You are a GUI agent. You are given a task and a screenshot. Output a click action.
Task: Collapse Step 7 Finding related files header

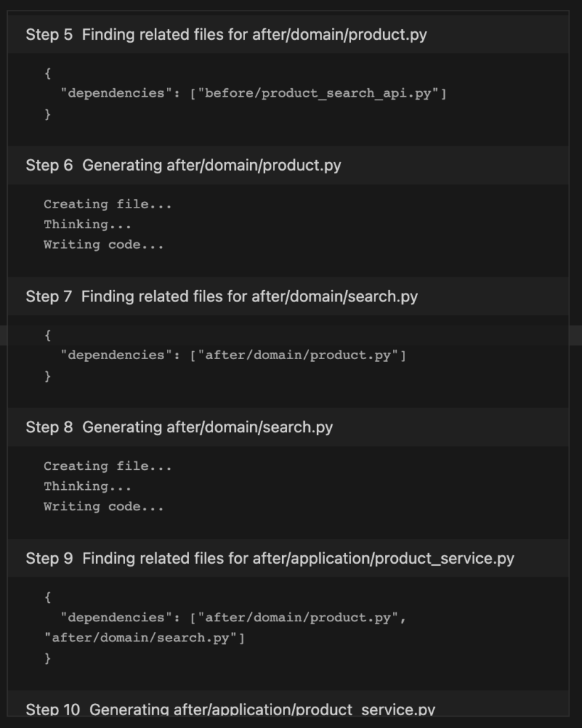point(289,296)
